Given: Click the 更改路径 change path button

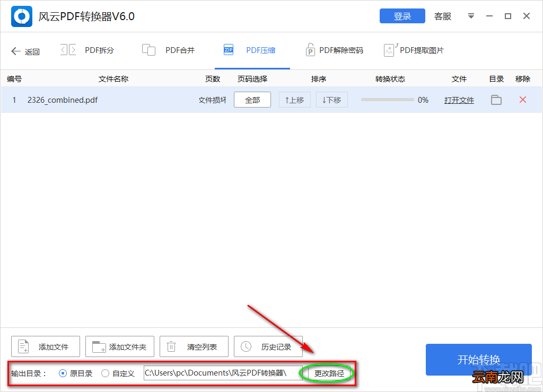Looking at the screenshot, I should point(329,373).
